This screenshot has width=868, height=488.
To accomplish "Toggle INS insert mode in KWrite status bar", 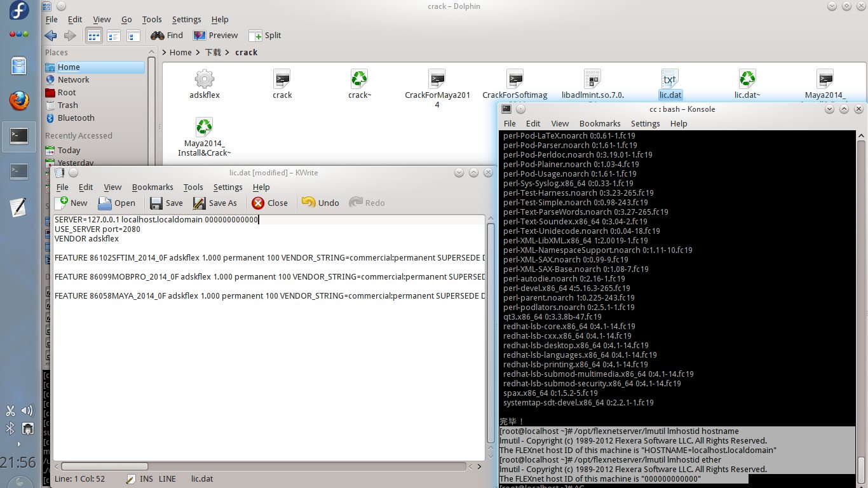I will 147,478.
